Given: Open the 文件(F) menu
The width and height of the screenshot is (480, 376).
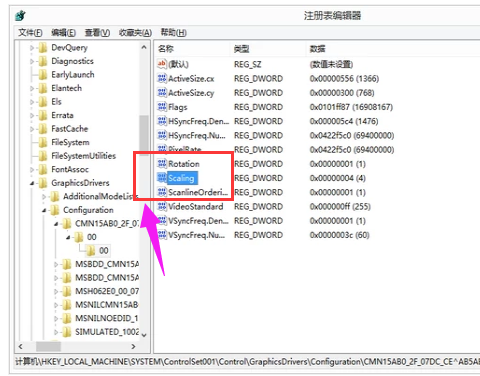Looking at the screenshot, I should pyautogui.click(x=30, y=33).
